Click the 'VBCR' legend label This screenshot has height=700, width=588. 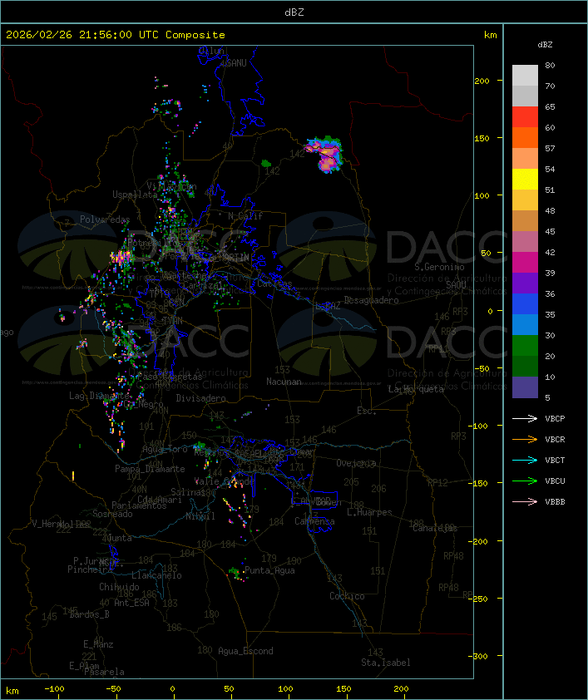[x=555, y=439]
